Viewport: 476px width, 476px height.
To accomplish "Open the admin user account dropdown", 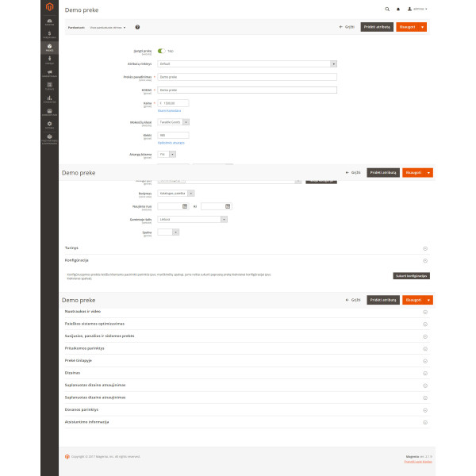I will (x=417, y=9).
